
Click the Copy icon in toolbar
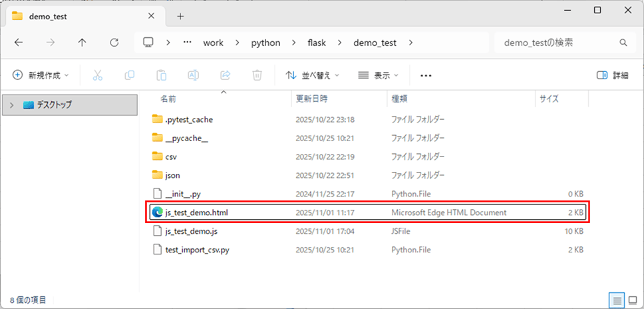pos(129,75)
